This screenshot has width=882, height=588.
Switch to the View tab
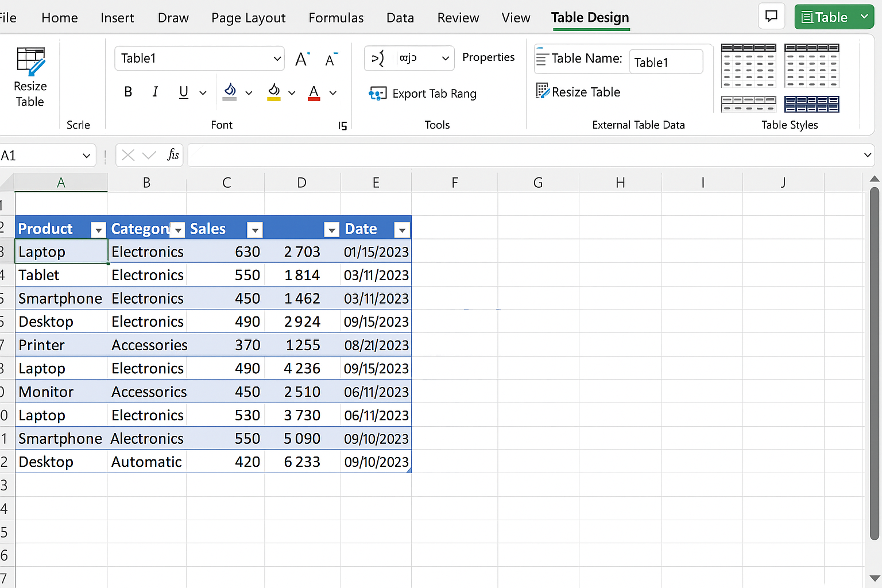coord(516,18)
